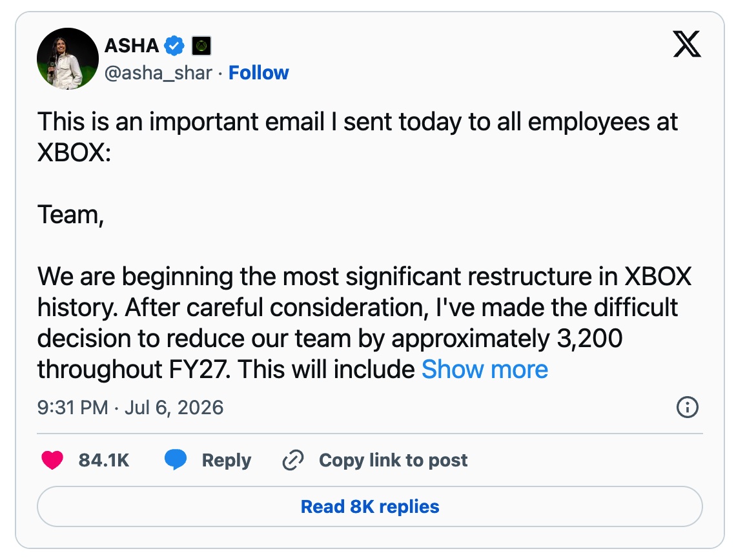Click the blue verified checkmark badge
This screenshot has width=736, height=560.
click(x=174, y=46)
